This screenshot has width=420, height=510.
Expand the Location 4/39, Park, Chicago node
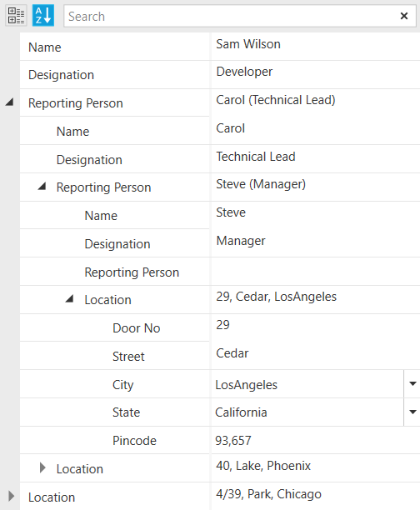[x=11, y=497]
